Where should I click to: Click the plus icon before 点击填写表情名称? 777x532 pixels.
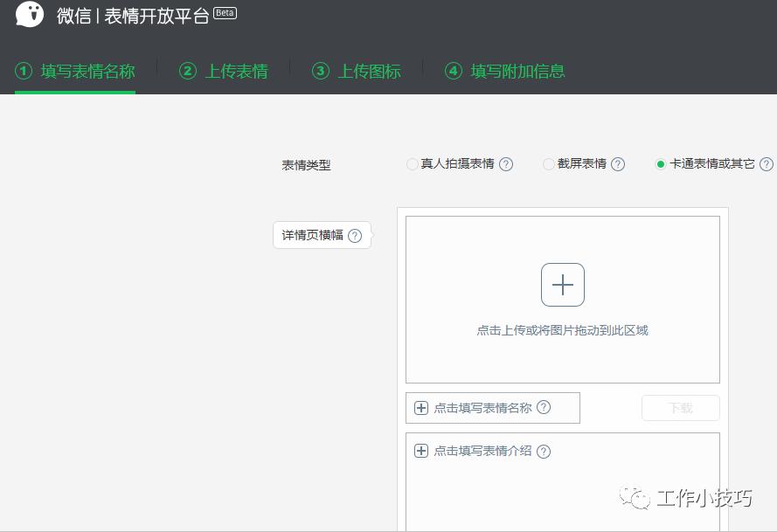click(x=420, y=407)
